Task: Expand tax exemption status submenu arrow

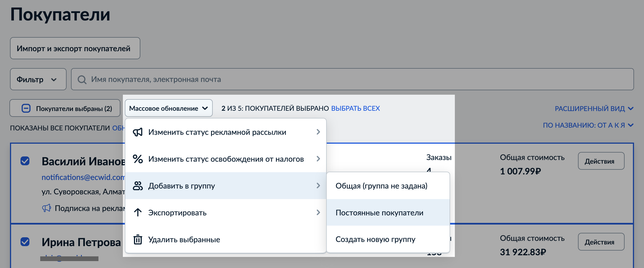Action: tap(318, 159)
